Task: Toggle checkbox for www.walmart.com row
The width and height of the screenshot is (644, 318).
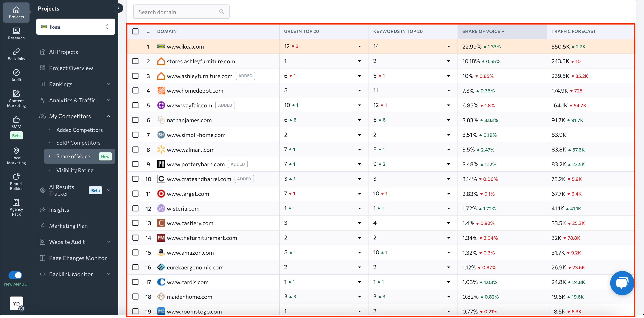Action: pyautogui.click(x=136, y=149)
